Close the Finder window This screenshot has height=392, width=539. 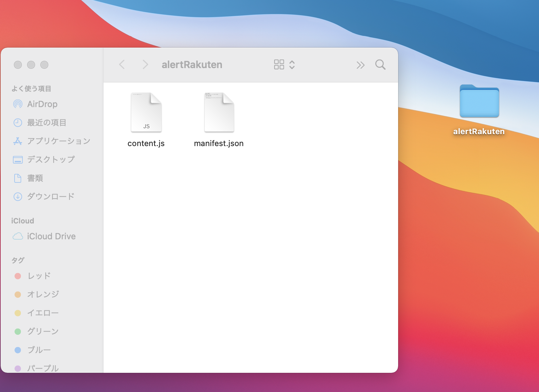[x=18, y=65]
